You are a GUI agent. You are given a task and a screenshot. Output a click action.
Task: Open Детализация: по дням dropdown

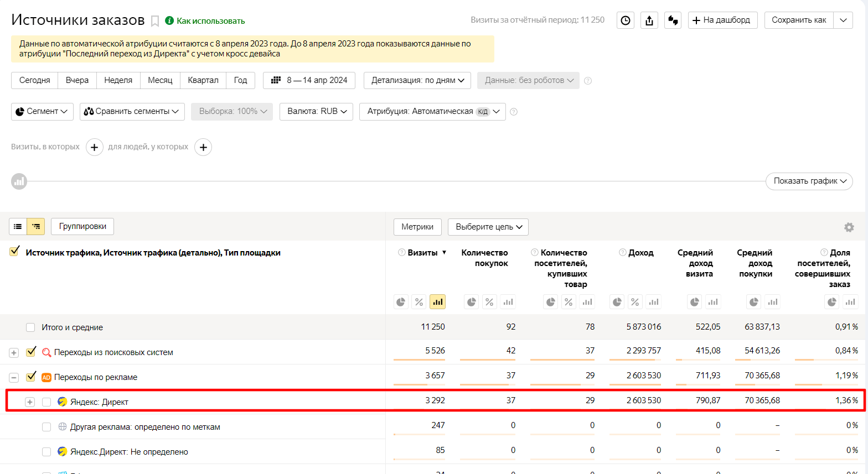[x=417, y=80]
